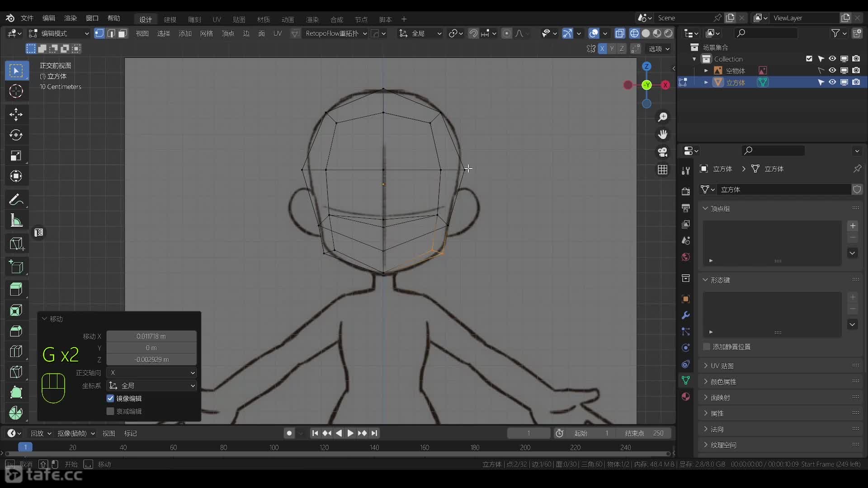Switch to wireframe viewport shading
This screenshot has height=488, width=868.
pyautogui.click(x=634, y=33)
